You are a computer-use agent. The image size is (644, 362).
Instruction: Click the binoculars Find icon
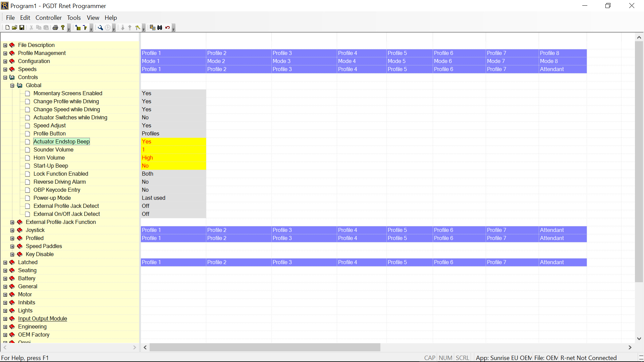160,27
